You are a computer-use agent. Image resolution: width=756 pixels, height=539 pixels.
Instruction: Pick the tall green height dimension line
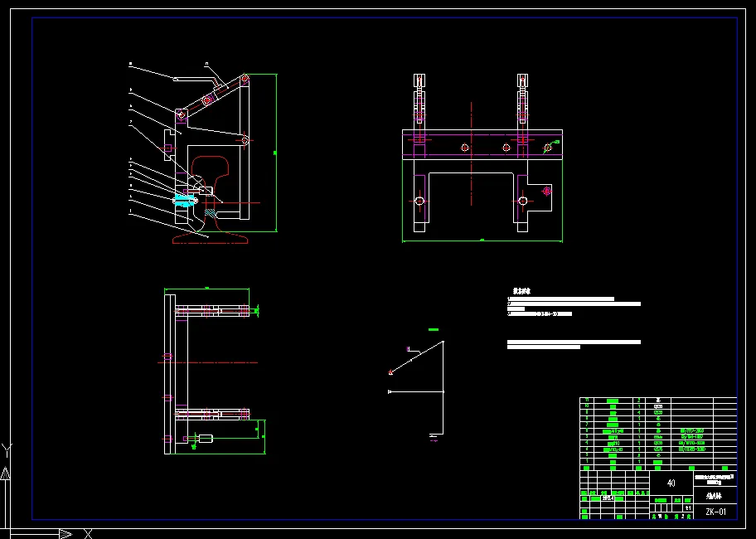point(276,153)
